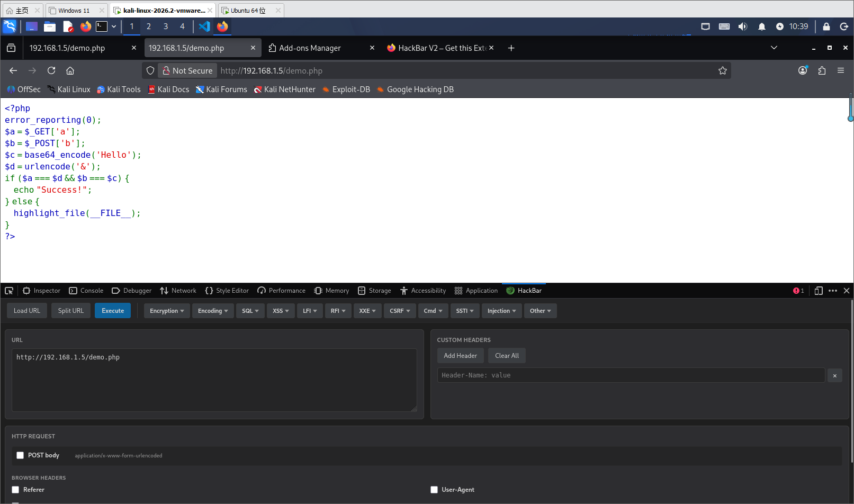Enable the POST body checkbox
The height and width of the screenshot is (504, 854).
pos(20,455)
